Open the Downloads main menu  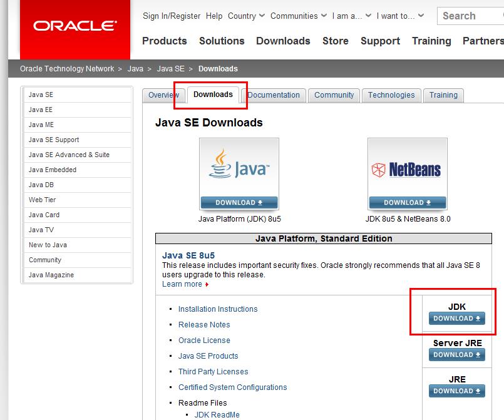point(283,41)
